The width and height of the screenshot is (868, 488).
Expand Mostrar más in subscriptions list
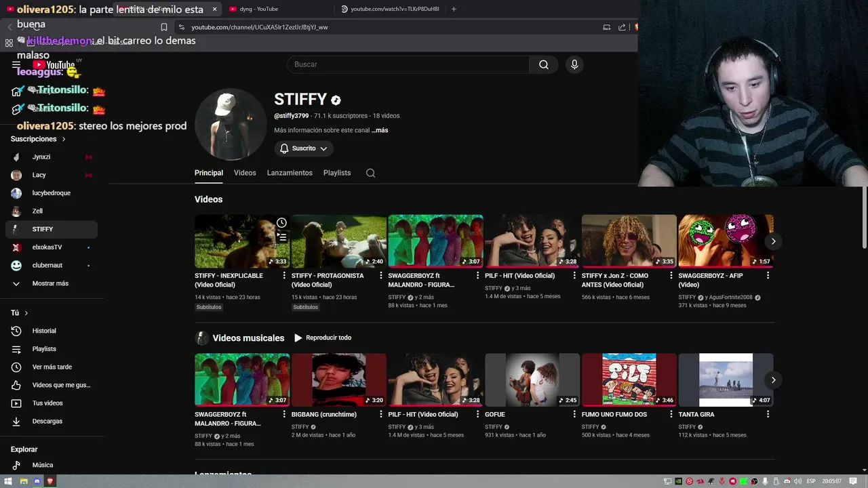52,283
